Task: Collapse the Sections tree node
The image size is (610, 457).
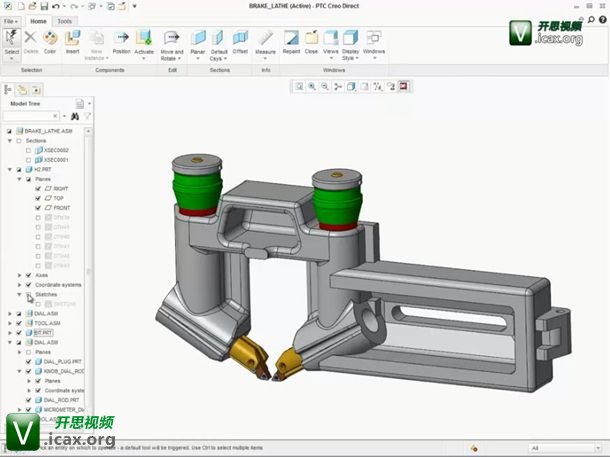Action: pyautogui.click(x=10, y=140)
